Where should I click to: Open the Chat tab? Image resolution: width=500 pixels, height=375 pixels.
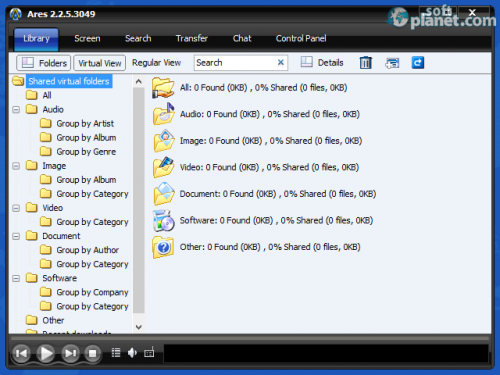point(242,39)
